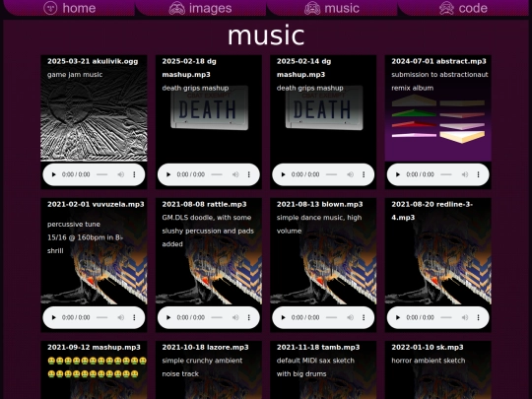This screenshot has width=532, height=399.
Task: Open the images tab
Action: pyautogui.click(x=201, y=8)
